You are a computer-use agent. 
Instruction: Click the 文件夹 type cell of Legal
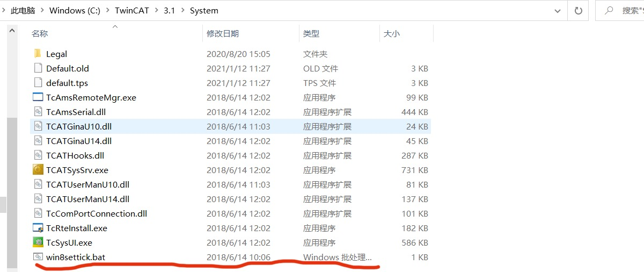tap(315, 54)
